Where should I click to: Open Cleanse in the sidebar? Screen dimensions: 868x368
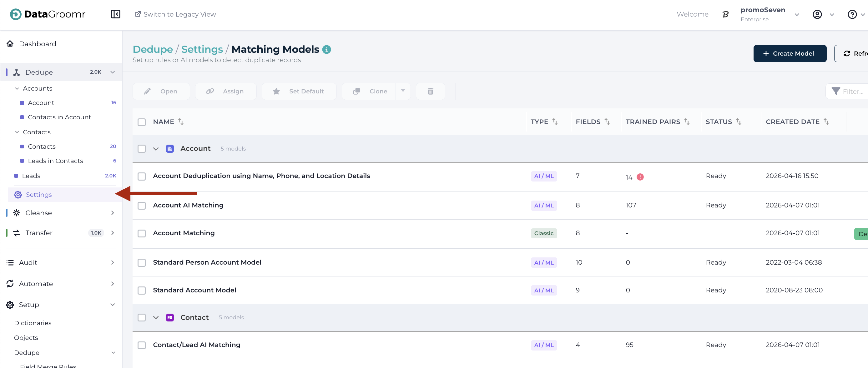click(39, 213)
